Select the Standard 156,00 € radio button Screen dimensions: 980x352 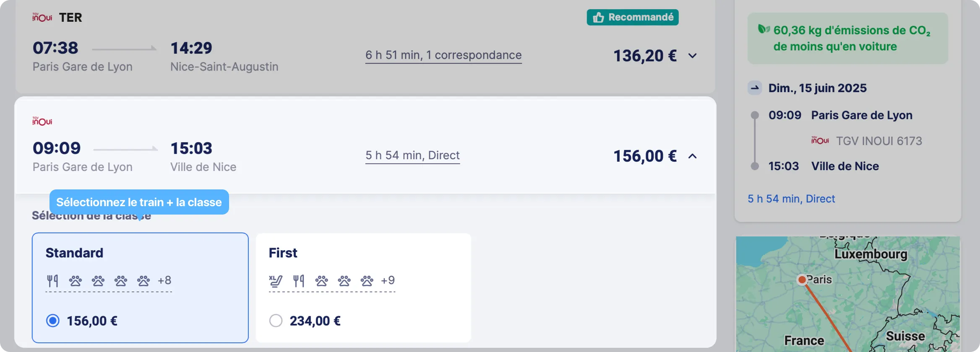(x=53, y=321)
